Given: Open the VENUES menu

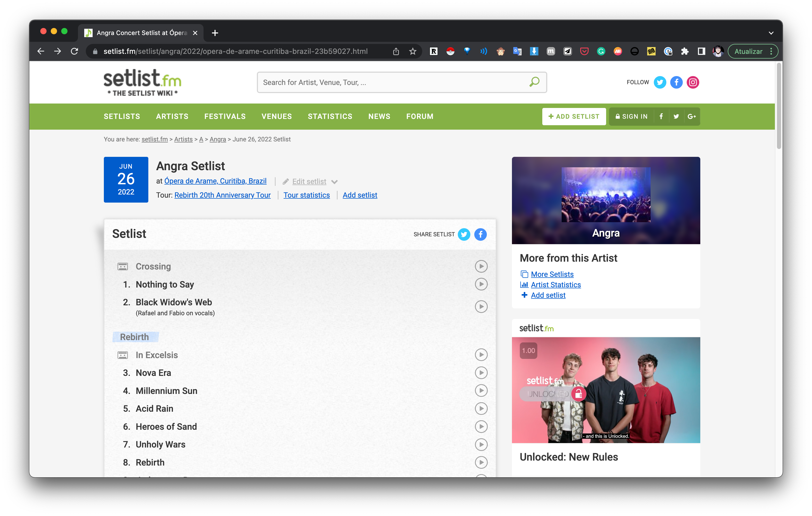Looking at the screenshot, I should (x=277, y=116).
